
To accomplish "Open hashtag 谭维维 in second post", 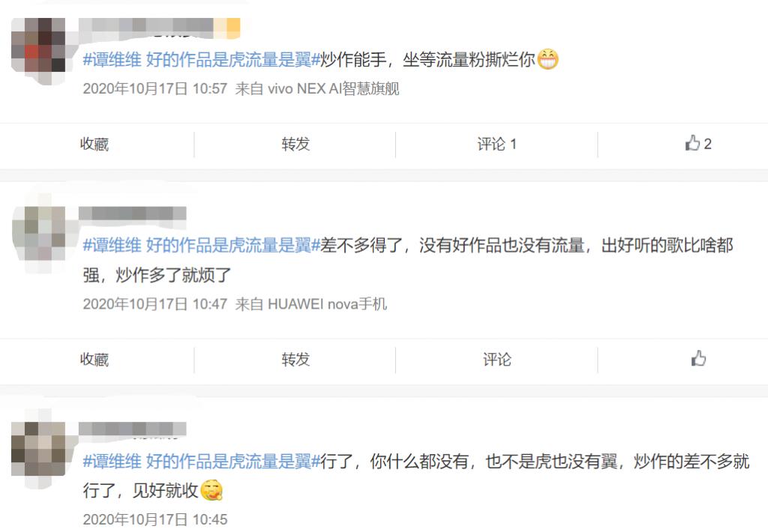I will pyautogui.click(x=201, y=245).
